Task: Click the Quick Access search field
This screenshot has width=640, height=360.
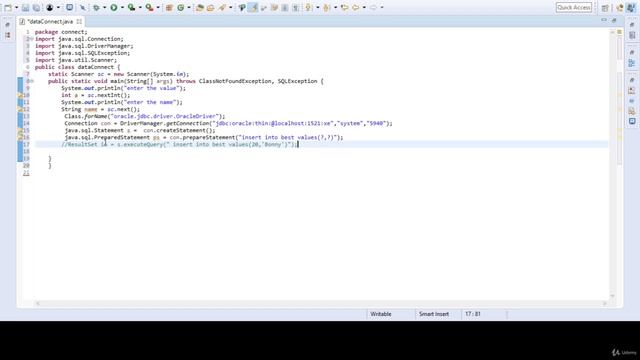Action: click(573, 7)
